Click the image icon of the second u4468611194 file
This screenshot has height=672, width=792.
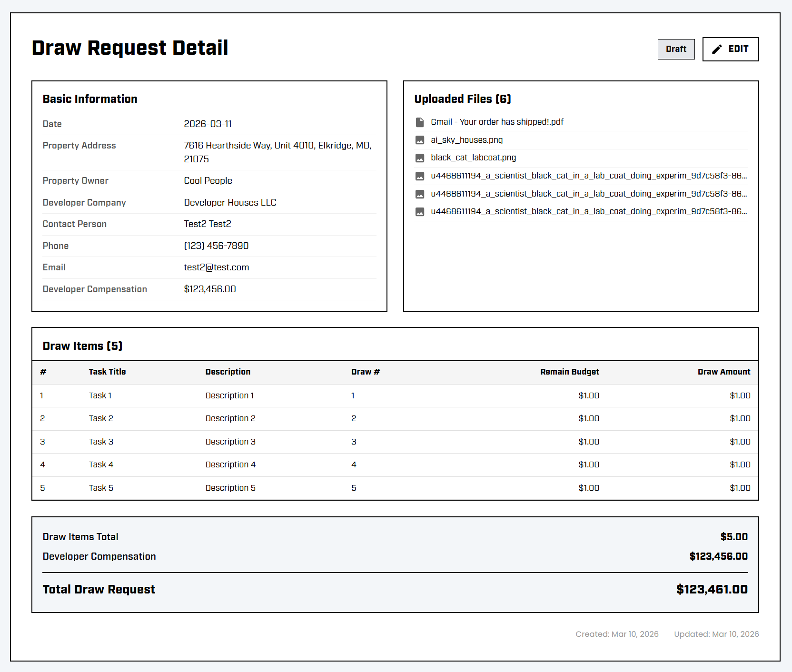coord(420,194)
